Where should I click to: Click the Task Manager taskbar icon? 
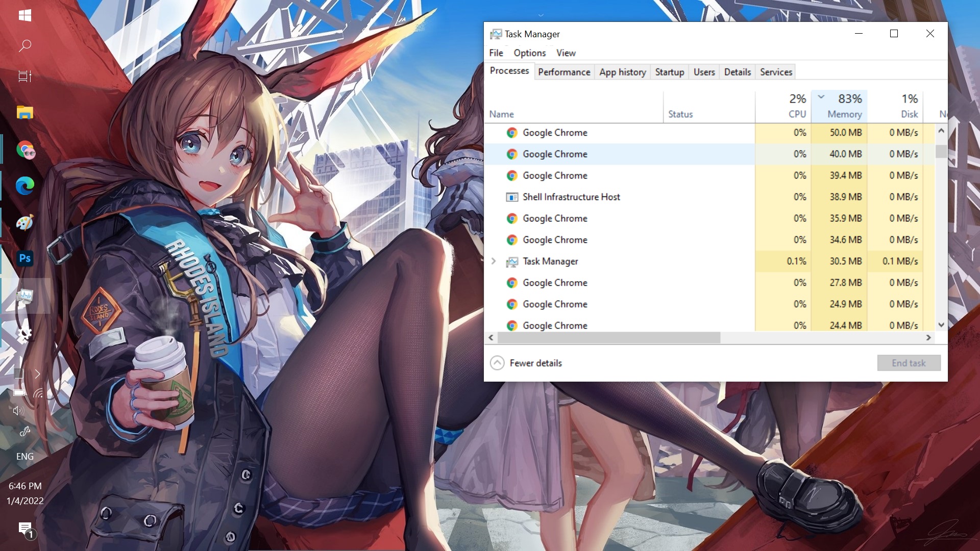(x=24, y=295)
